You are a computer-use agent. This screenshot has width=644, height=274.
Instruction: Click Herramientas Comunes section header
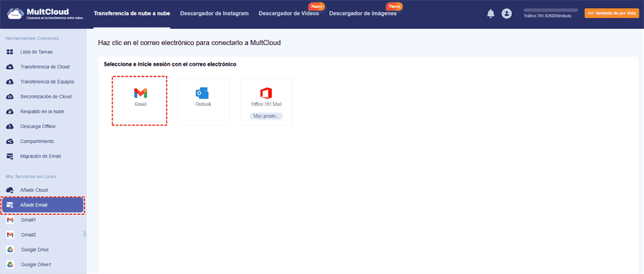[x=32, y=39]
